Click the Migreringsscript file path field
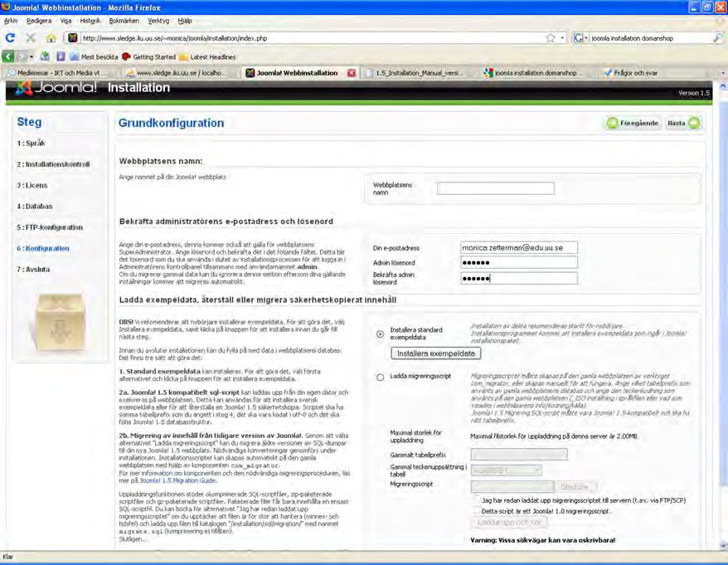728x565 pixels. pyautogui.click(x=512, y=486)
